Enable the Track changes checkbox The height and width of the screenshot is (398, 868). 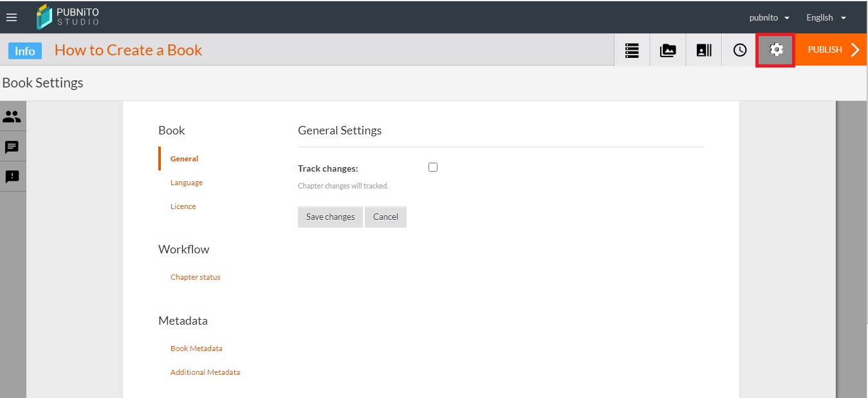(x=433, y=167)
